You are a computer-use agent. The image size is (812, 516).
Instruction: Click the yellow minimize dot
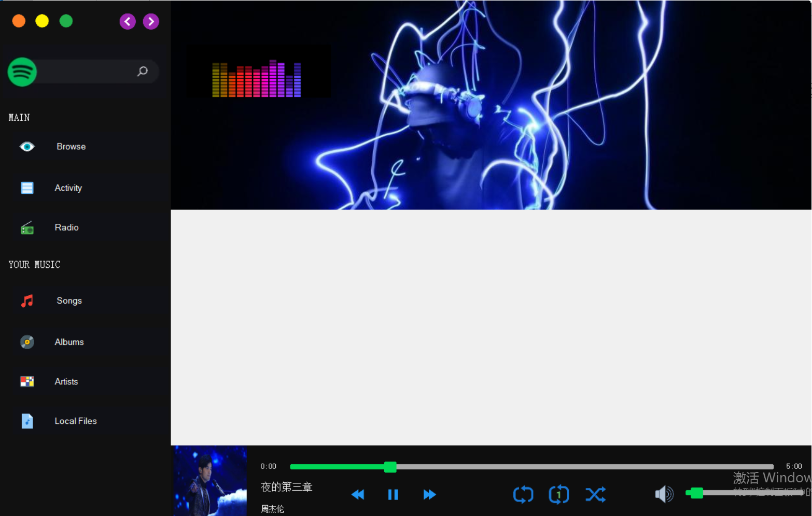[42, 21]
